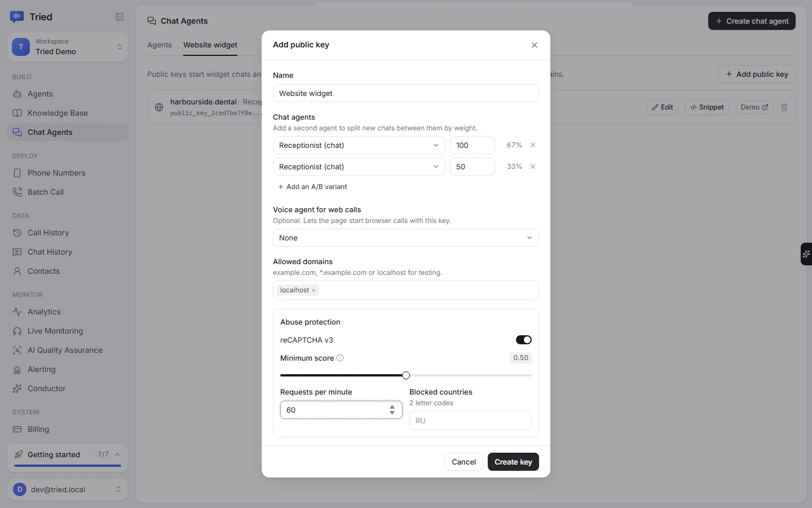Edit the weight field showing 50
The width and height of the screenshot is (812, 508).
tap(473, 167)
